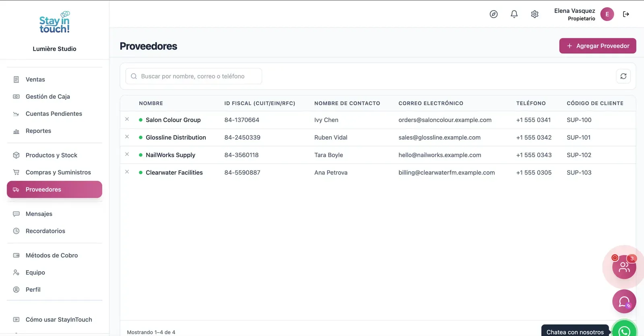Image resolution: width=644 pixels, height=336 pixels.
Task: Select Salon Colour Group supplier name
Action: [173, 120]
